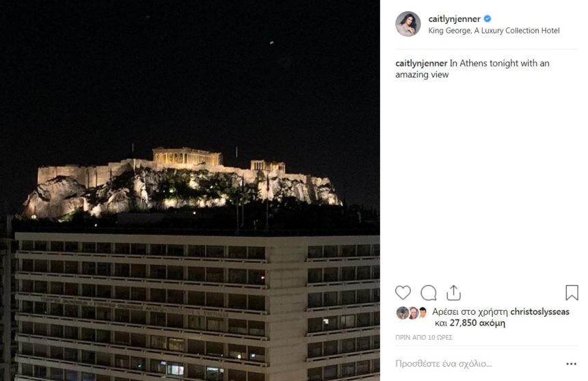
Task: Click the third liker avatar thumbnail
Action: click(x=423, y=312)
